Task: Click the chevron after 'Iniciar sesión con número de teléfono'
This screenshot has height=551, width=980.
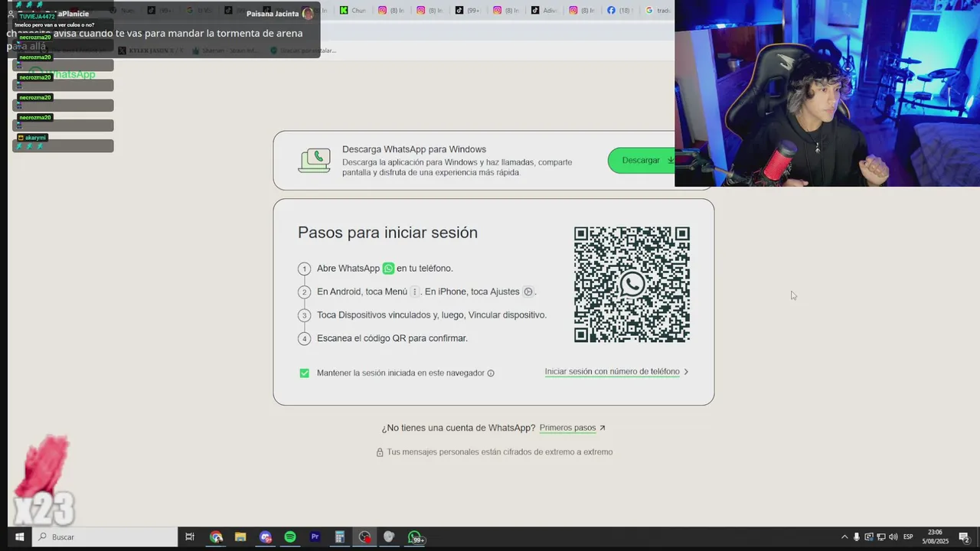Action: tap(686, 372)
